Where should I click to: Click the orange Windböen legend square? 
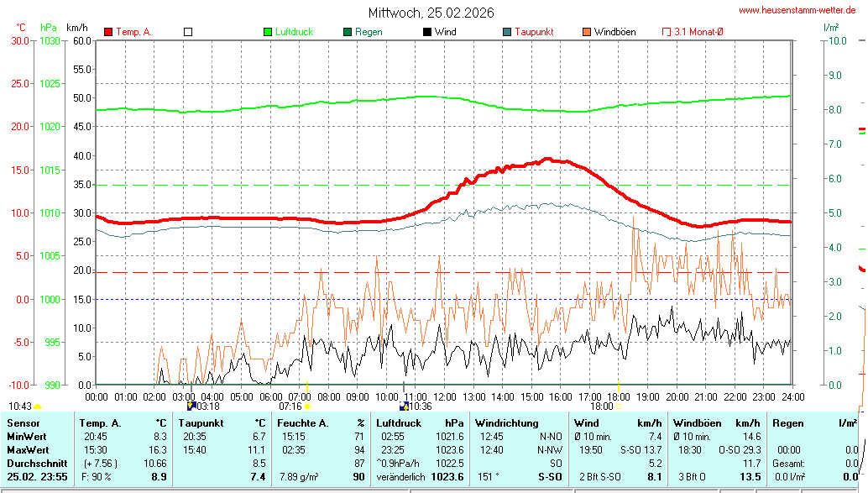[x=587, y=32]
